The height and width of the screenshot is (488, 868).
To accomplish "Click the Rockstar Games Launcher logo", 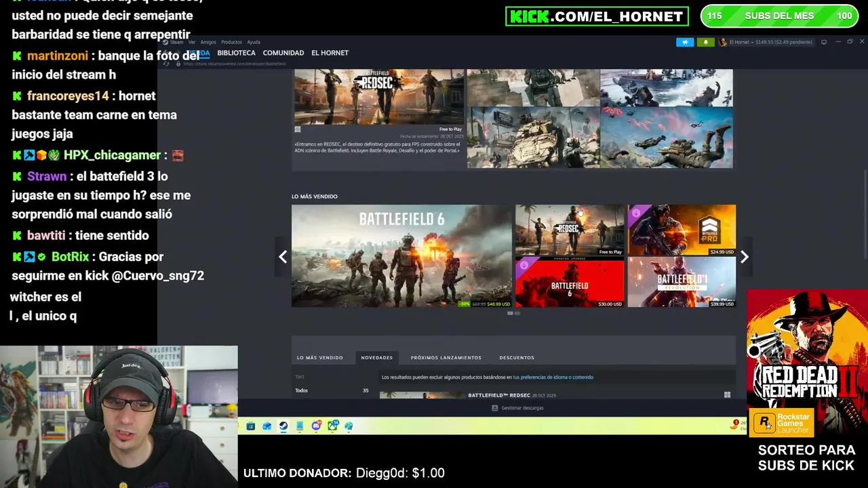I will 782,423.
